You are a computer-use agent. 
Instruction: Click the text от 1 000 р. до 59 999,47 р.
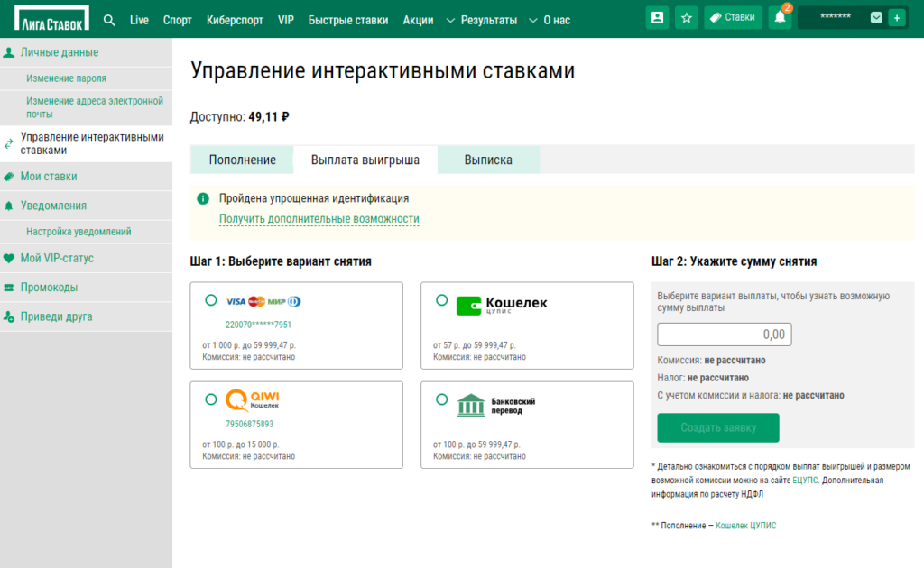(249, 345)
